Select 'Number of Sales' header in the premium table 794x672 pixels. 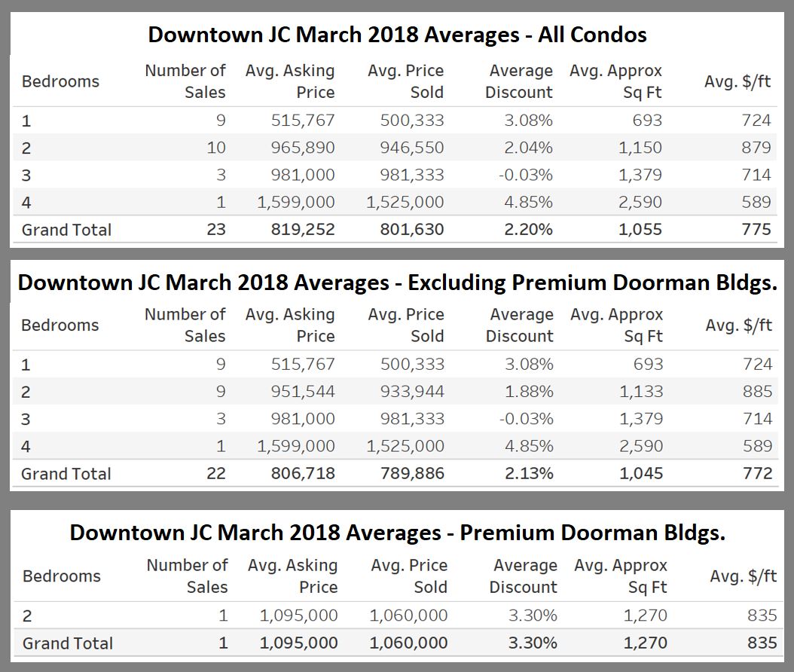(187, 576)
